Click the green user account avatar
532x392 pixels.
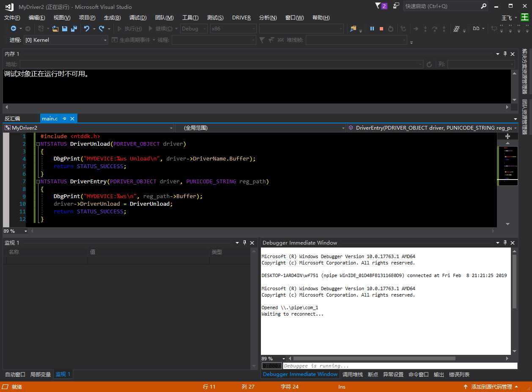[x=524, y=17]
